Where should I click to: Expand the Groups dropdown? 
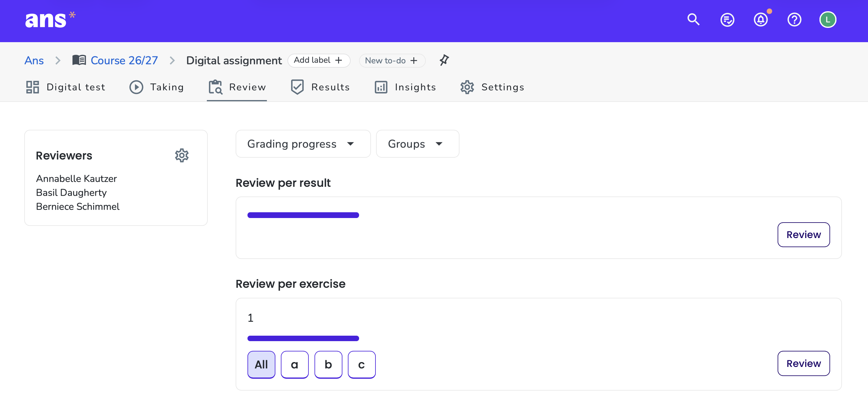point(418,144)
